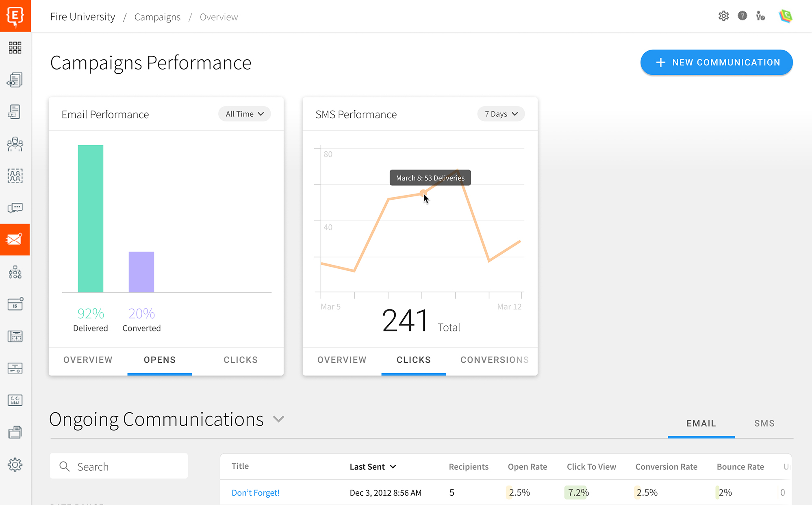Click the user avatar in top bar
The width and height of the screenshot is (812, 505).
[x=785, y=16]
